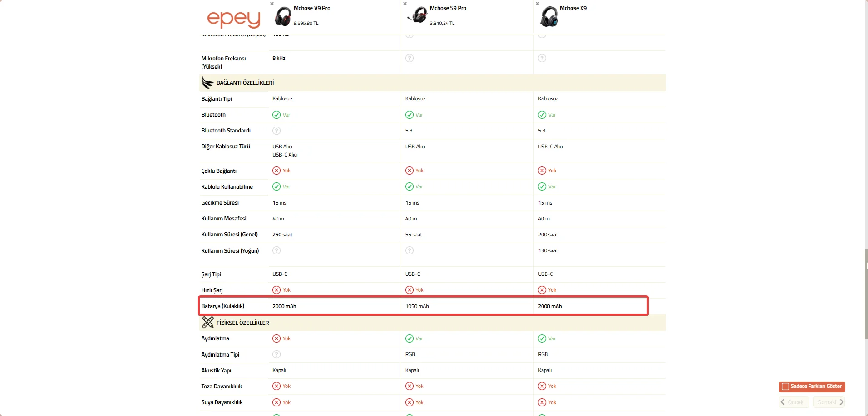Click the Mchose S9 Pro product title
This screenshot has width=868, height=416.
(448, 8)
